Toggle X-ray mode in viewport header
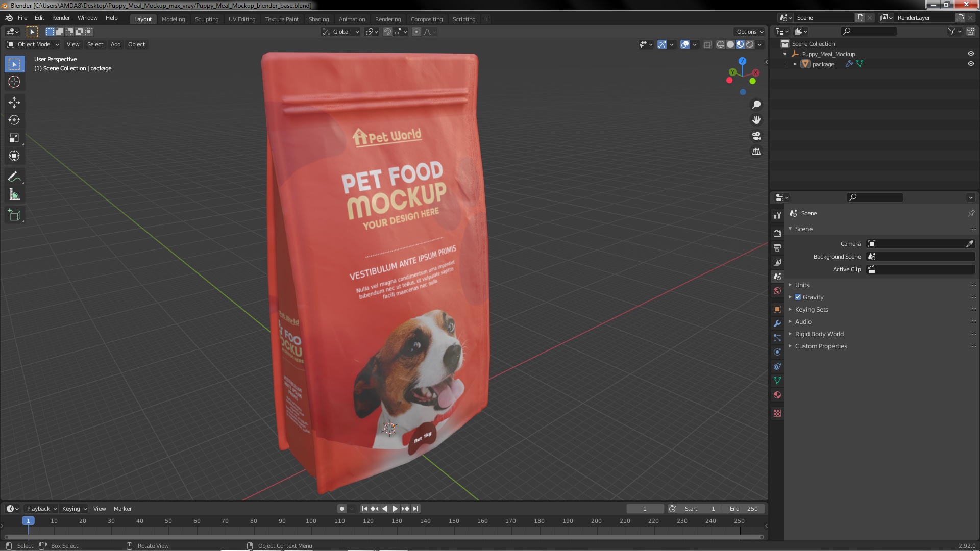 707,44
